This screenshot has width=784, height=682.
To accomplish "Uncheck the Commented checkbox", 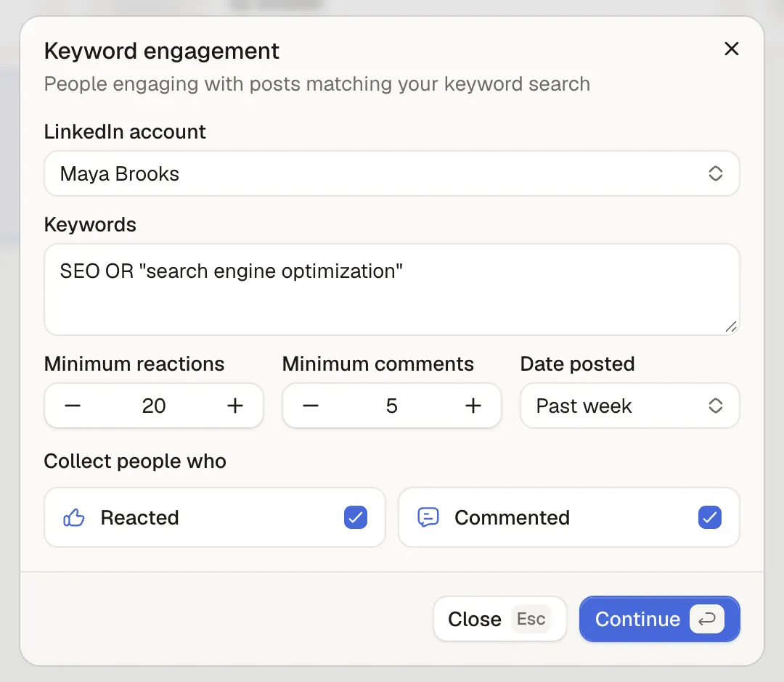I will tap(709, 517).
